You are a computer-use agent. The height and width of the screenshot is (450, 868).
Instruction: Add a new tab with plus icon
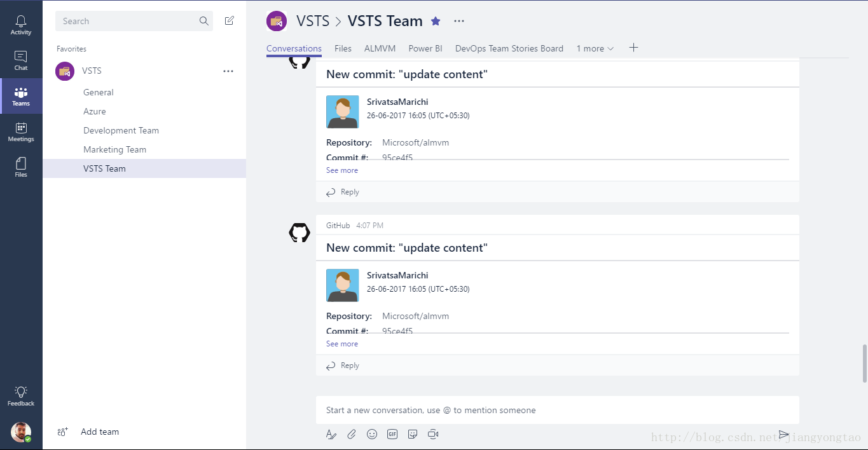(633, 48)
